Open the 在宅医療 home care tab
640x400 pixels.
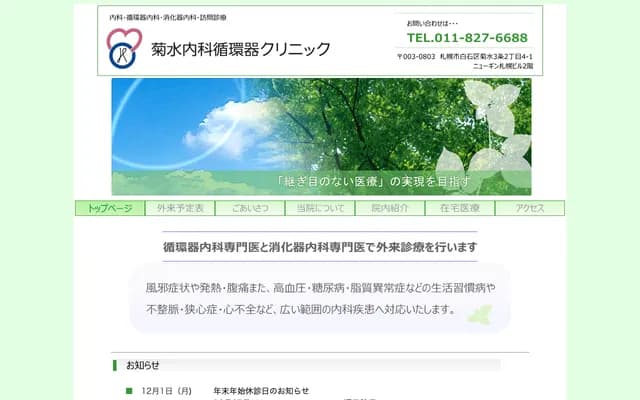[x=460, y=208]
